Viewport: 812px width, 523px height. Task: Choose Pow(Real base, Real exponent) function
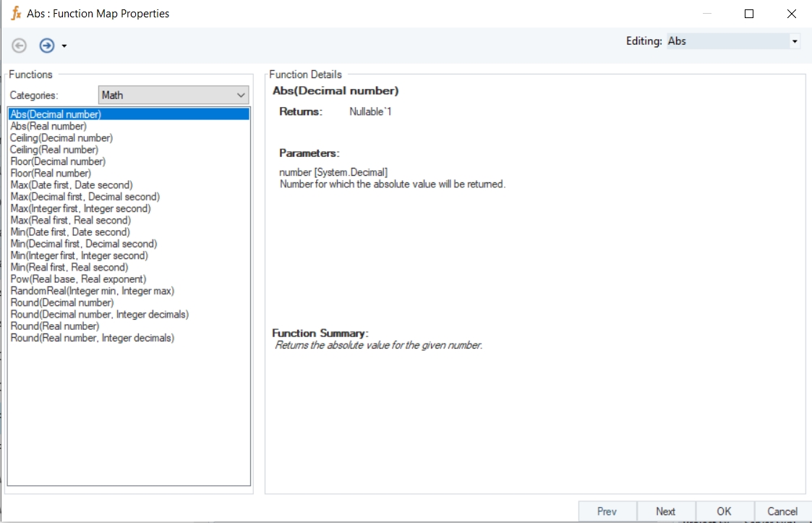(78, 279)
